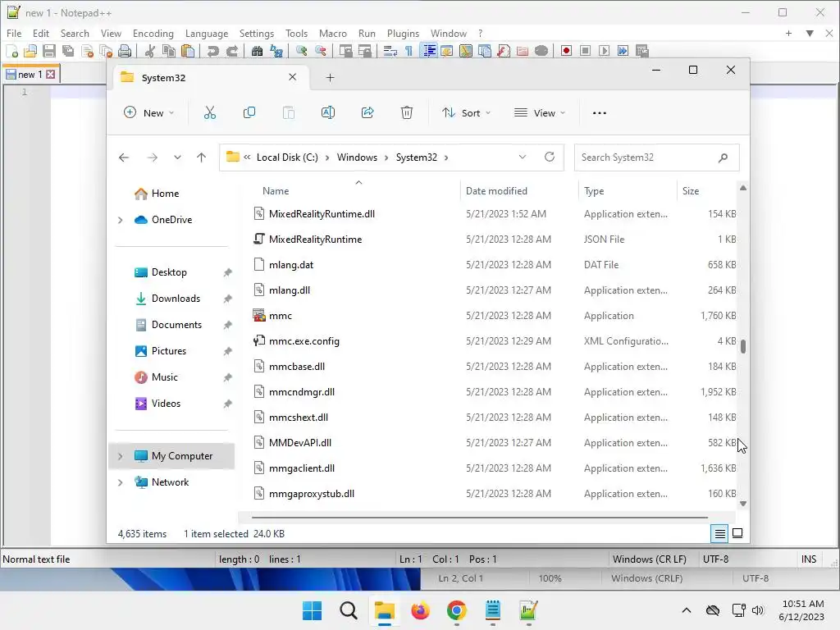Open Notepad++ Plugins menu
Screen dimensions: 840x630
pos(403,33)
